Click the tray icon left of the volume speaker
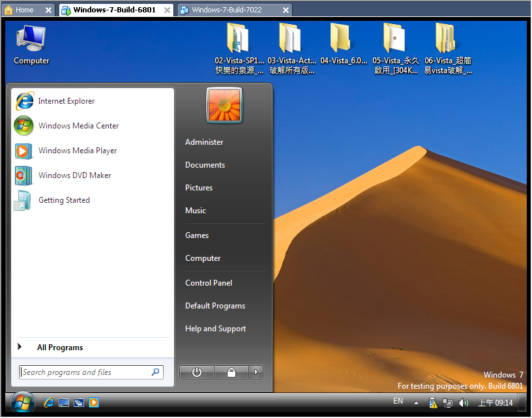The height and width of the screenshot is (418, 532). pos(448,403)
